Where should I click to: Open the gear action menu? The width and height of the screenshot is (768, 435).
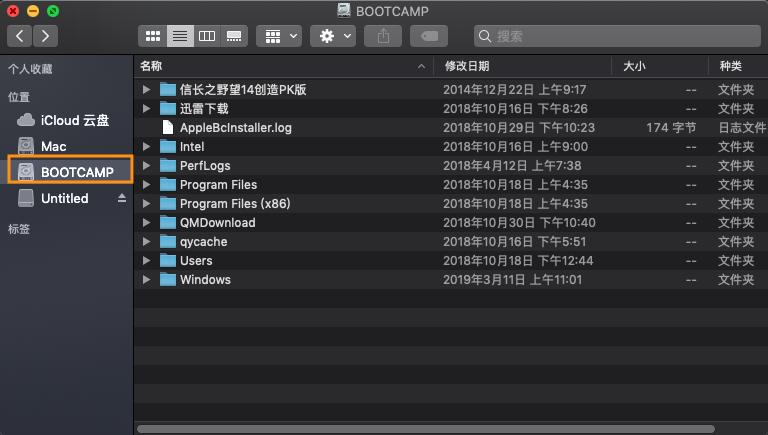point(334,36)
